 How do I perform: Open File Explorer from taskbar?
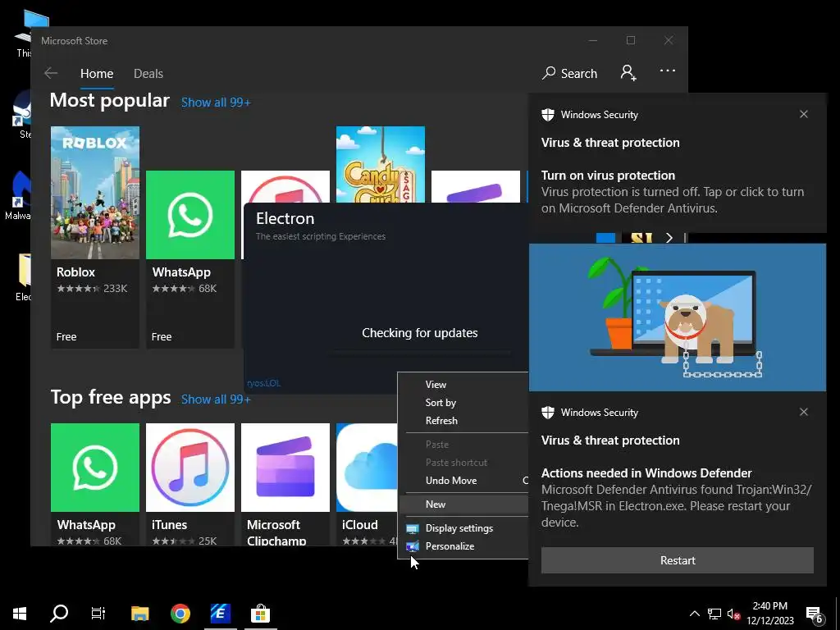coord(139,614)
